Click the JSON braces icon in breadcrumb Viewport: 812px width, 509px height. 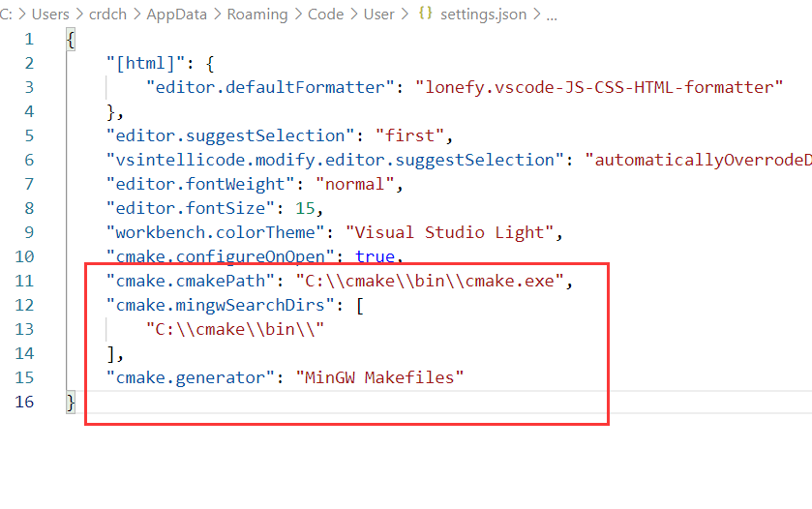click(x=425, y=14)
